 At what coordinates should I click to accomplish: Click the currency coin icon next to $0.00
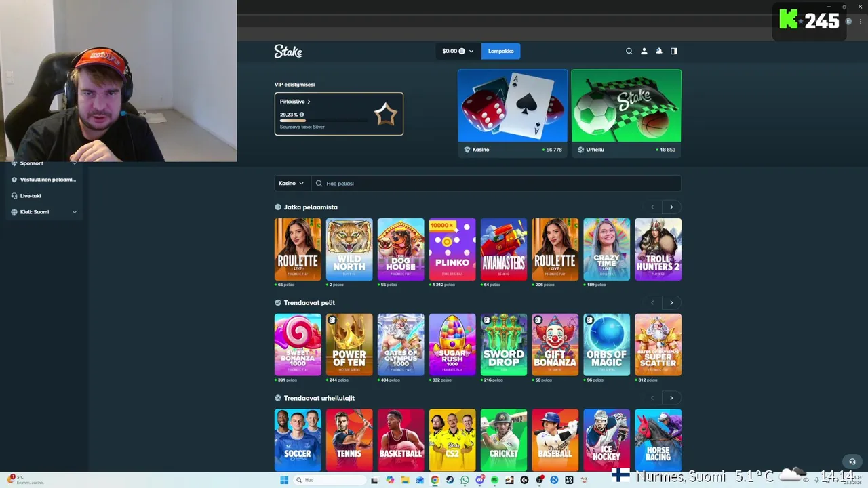(462, 51)
